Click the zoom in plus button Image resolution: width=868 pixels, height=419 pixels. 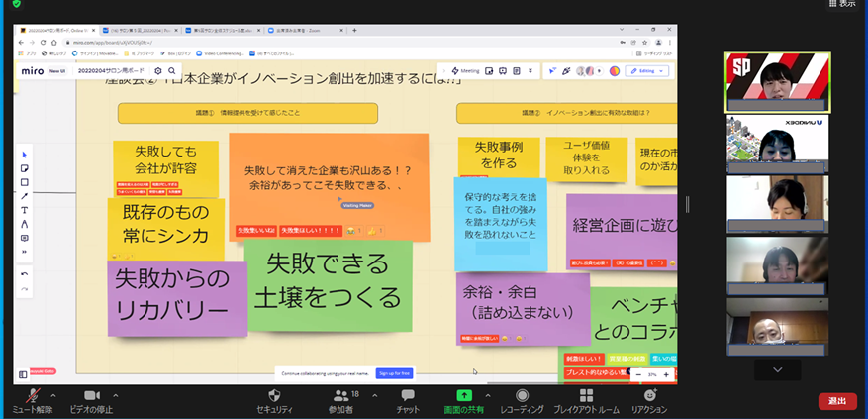click(x=666, y=375)
